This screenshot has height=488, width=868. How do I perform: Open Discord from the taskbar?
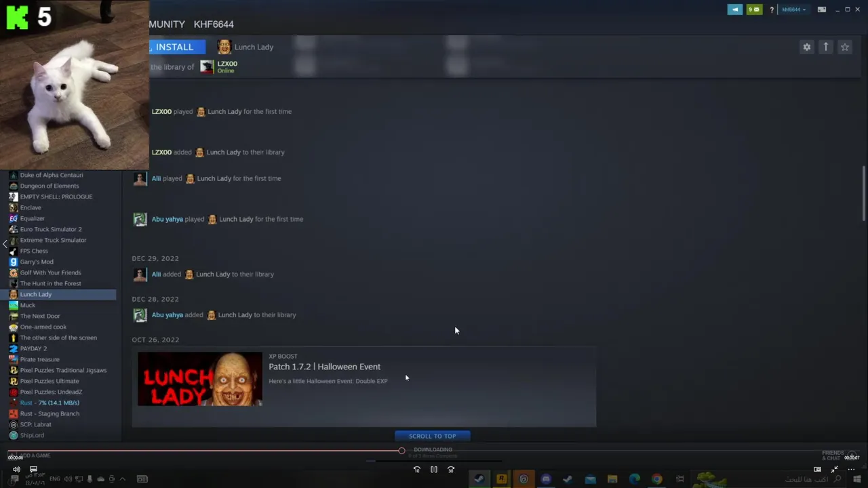click(x=546, y=479)
